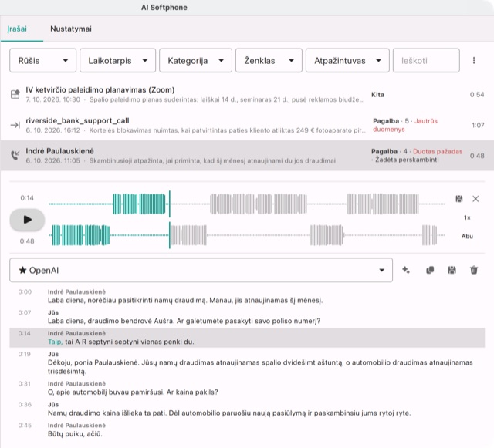Save the audio with the waveform save icon
This screenshot has height=448, width=494.
tap(459, 199)
